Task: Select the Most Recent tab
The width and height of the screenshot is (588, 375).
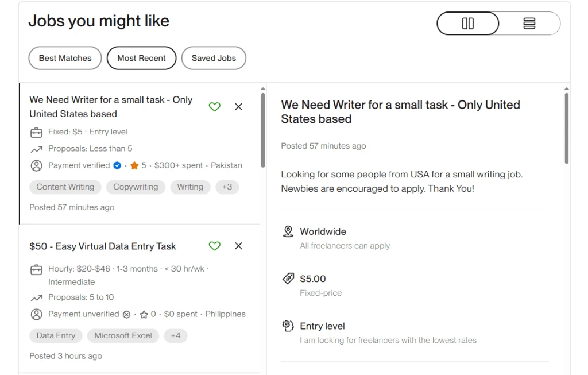Action: click(x=141, y=58)
